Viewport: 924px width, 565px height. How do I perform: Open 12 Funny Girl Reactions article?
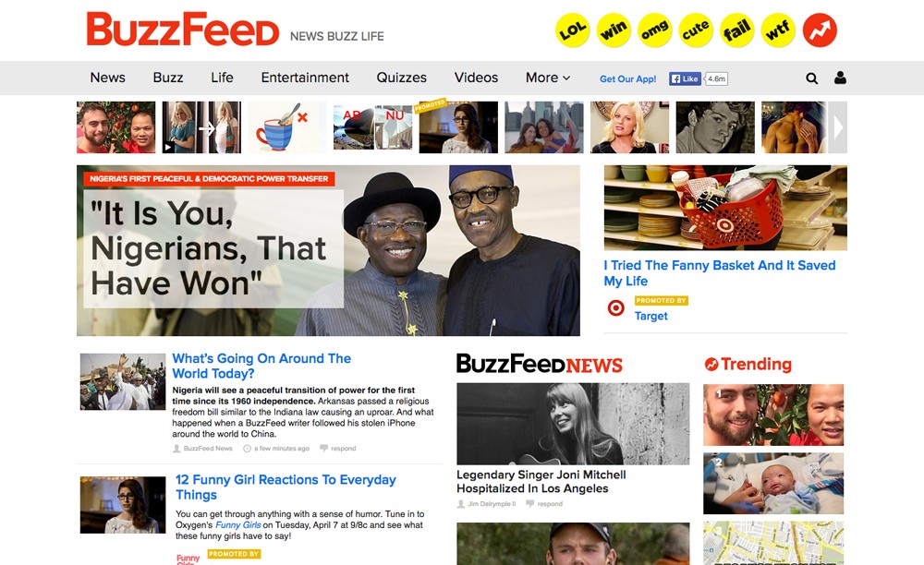[x=286, y=487]
